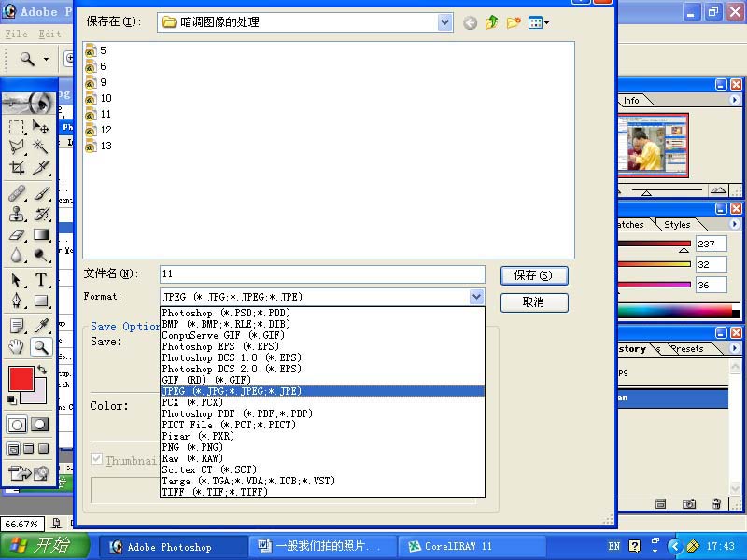Screen dimensions: 747x560
Task: Select the Crop tool in toolbox
Action: click(17, 169)
